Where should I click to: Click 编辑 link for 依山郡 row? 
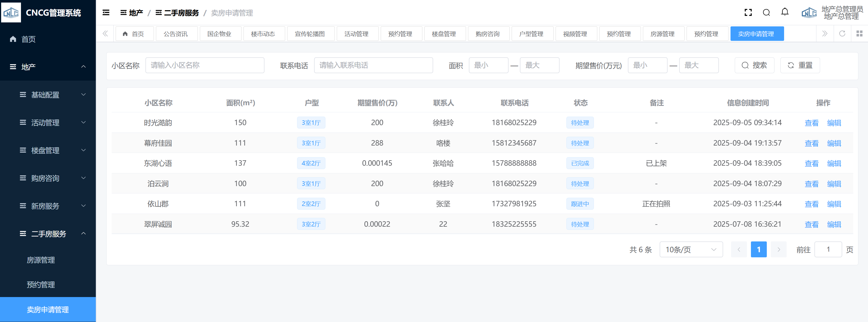(x=834, y=204)
